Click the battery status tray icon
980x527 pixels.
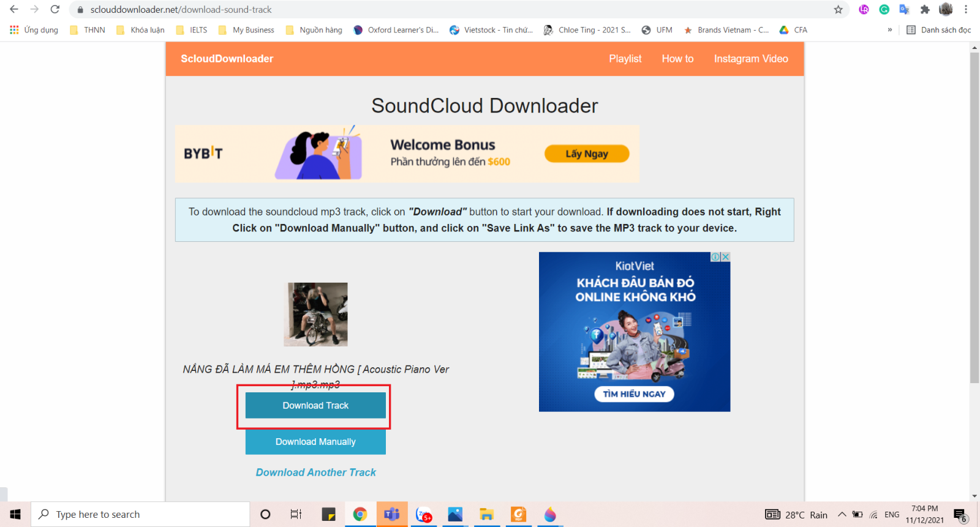tap(858, 515)
